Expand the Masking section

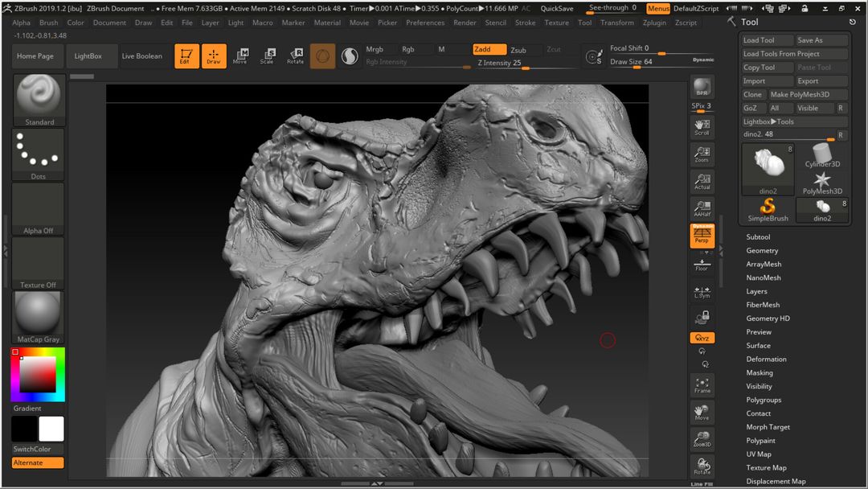759,372
